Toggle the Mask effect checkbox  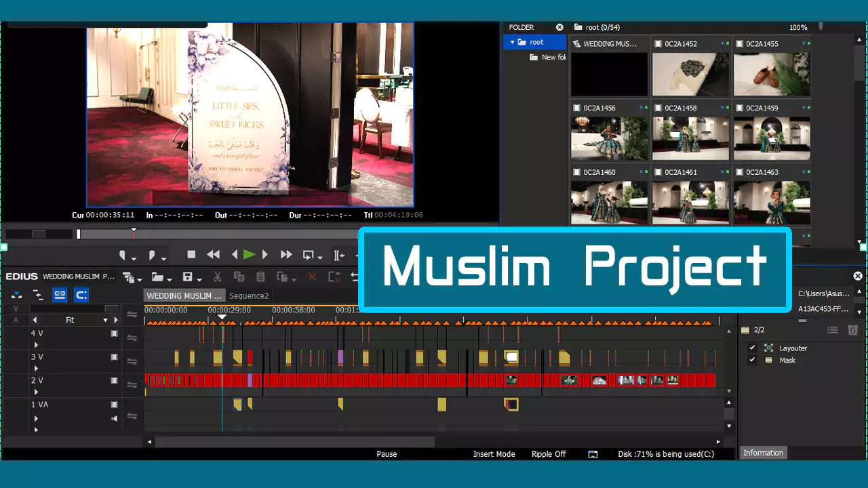752,360
